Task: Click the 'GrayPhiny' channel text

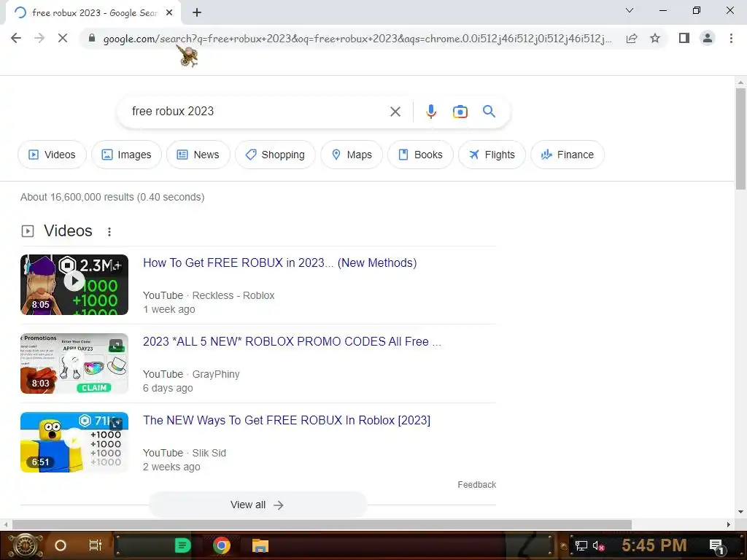Action: (216, 374)
